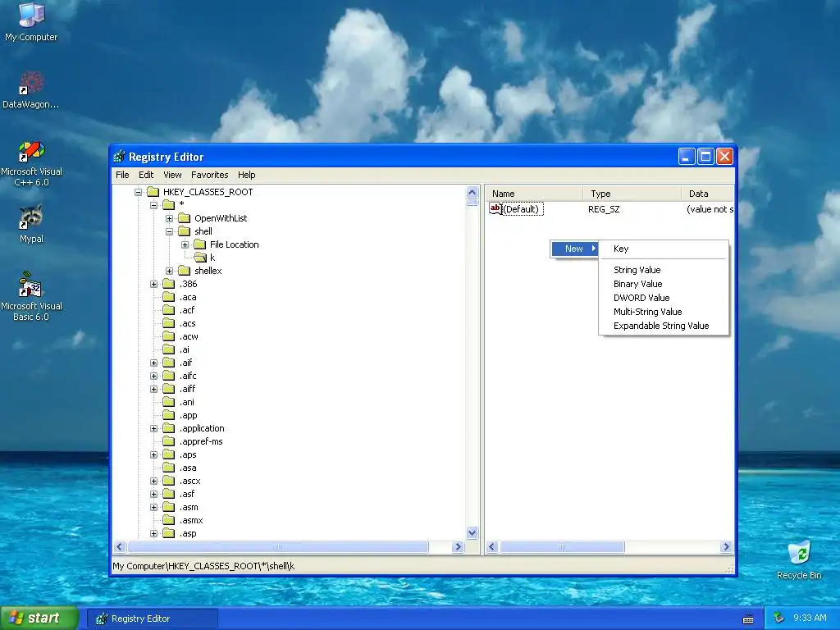Screen dimensions: 840x630
Task: Click the .386 folder icon
Action: 169,284
